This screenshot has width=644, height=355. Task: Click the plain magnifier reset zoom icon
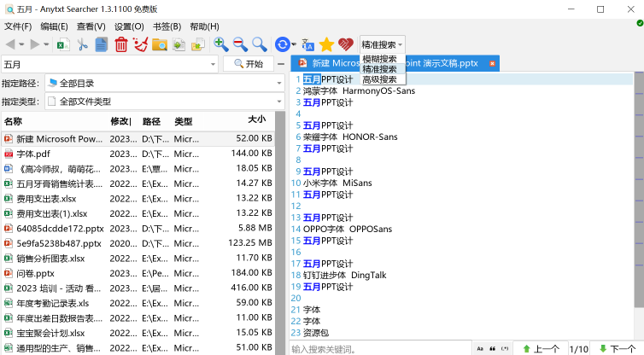point(259,44)
